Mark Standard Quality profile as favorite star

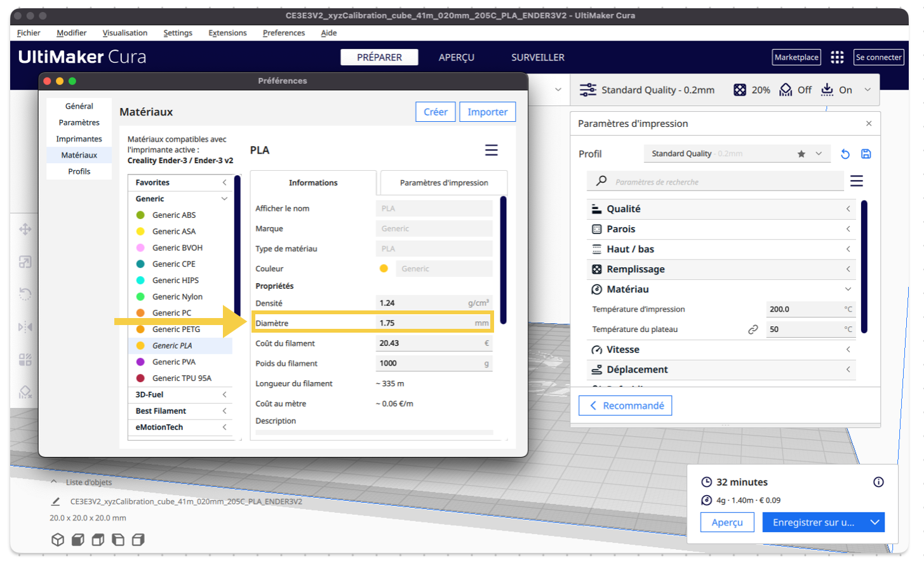click(801, 154)
